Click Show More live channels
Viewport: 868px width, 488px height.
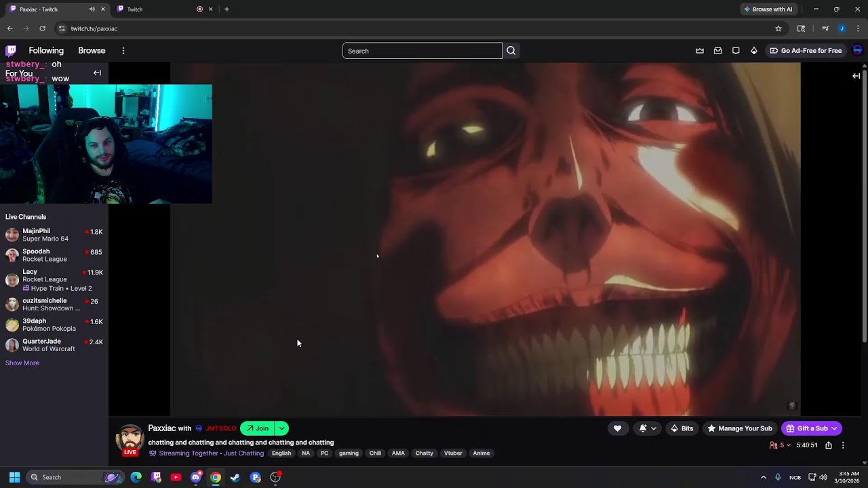[22, 363]
